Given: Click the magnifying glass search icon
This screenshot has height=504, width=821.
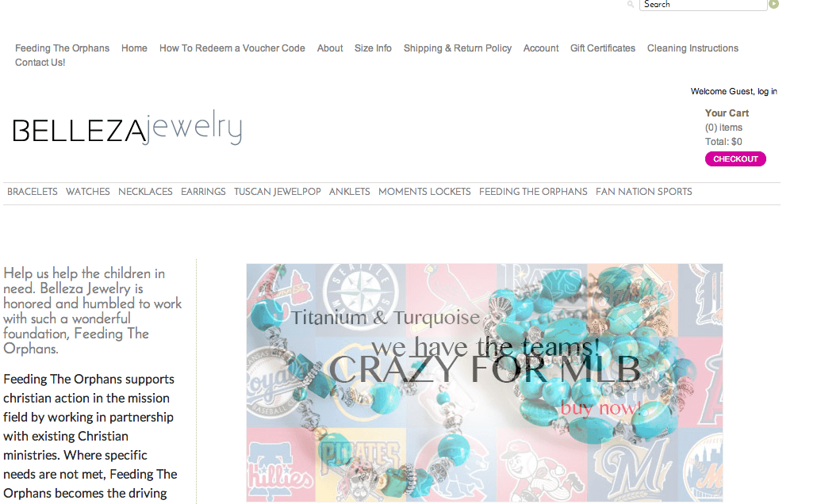Looking at the screenshot, I should coord(631,4).
